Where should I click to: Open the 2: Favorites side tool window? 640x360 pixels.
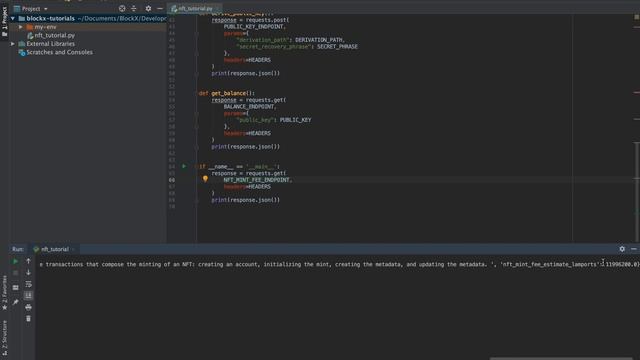tap(4, 292)
